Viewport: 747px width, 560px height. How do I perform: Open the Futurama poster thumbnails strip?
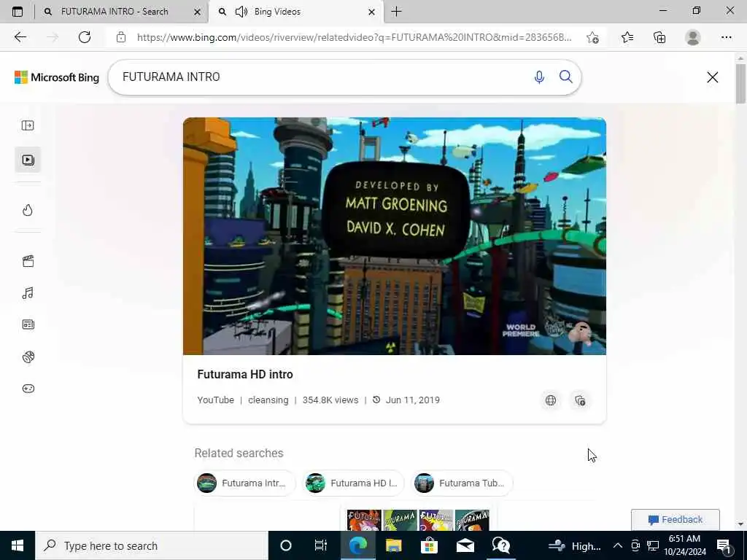418,520
